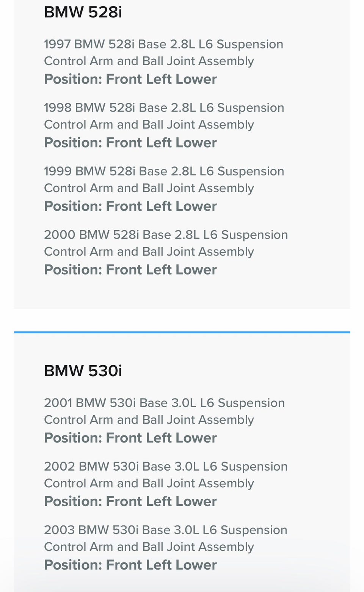Click the BMW 528i section heading
The height and width of the screenshot is (592, 364).
tap(83, 12)
